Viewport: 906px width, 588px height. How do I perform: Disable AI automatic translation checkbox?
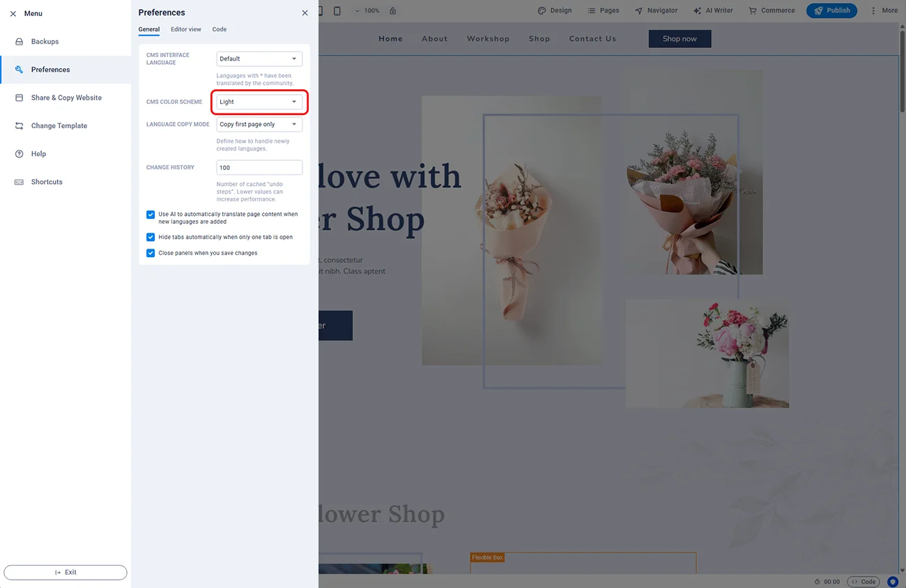coord(151,215)
